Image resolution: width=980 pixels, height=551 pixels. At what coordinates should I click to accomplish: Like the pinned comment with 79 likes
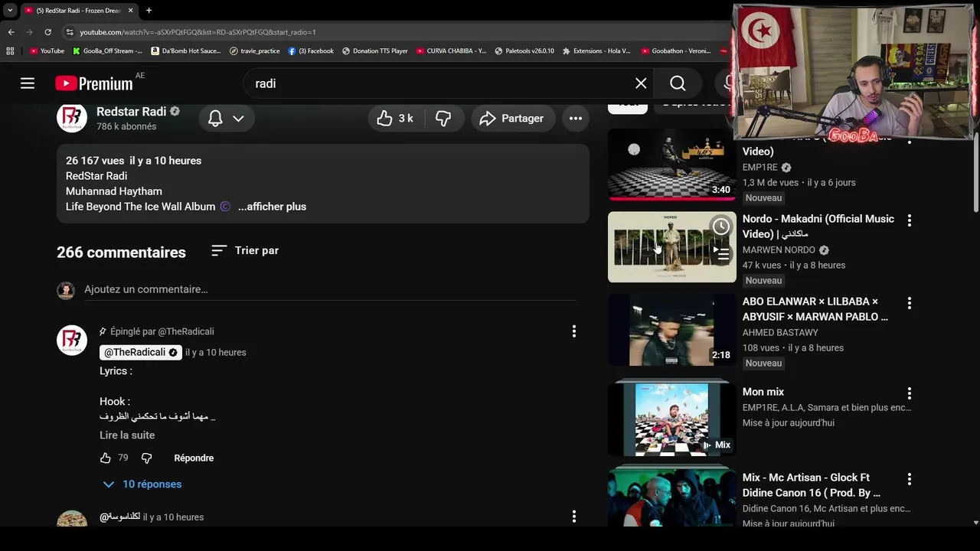[106, 458]
